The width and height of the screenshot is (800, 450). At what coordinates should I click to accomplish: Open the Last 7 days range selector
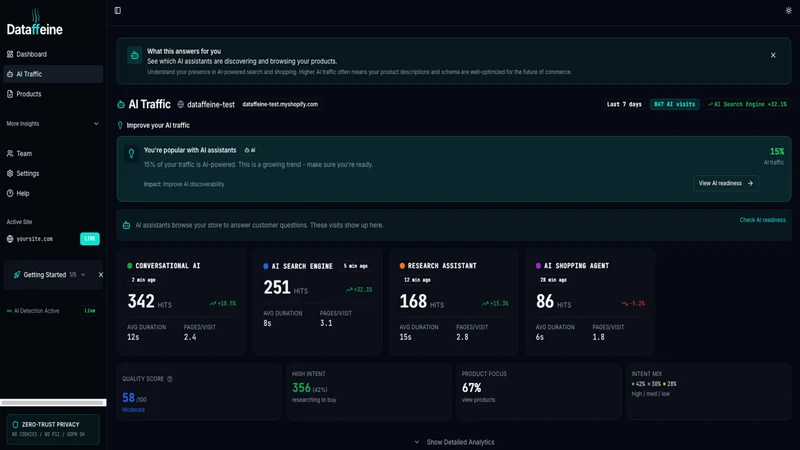624,104
